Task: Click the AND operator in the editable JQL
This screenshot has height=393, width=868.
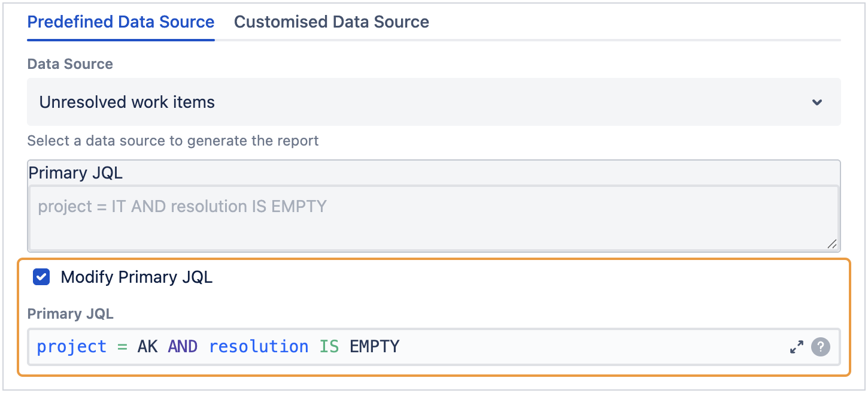Action: tap(183, 346)
